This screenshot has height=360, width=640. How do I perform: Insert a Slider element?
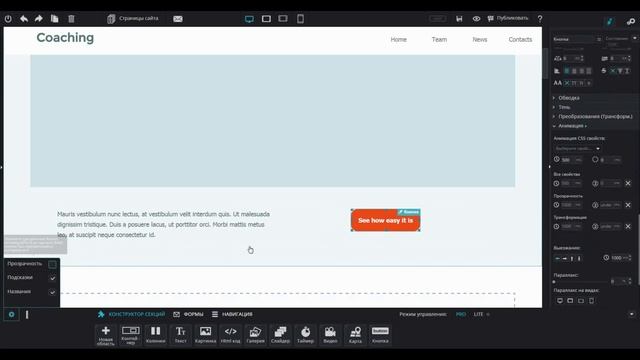click(280, 336)
